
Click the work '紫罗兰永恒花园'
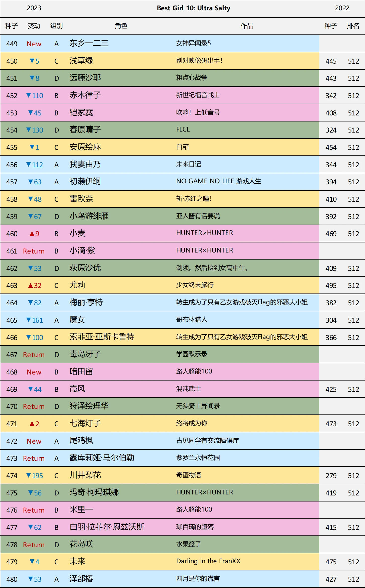(x=198, y=458)
